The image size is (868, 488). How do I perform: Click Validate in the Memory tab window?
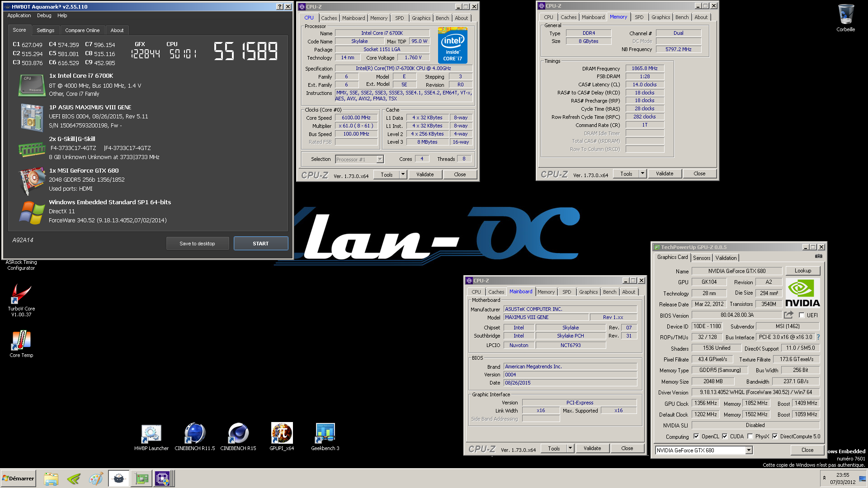coord(664,174)
